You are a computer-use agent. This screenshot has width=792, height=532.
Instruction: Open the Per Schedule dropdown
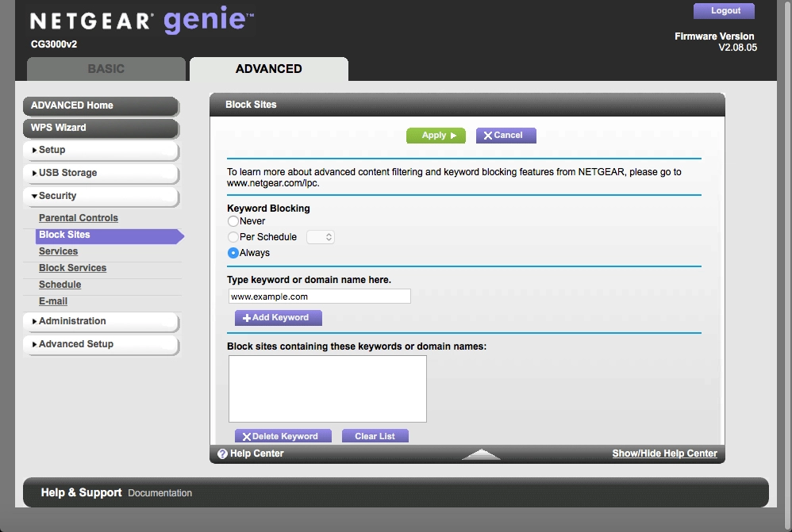(321, 237)
